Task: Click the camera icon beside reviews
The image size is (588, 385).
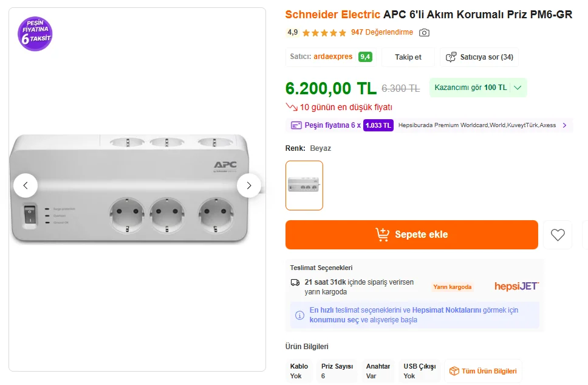Action: (424, 32)
